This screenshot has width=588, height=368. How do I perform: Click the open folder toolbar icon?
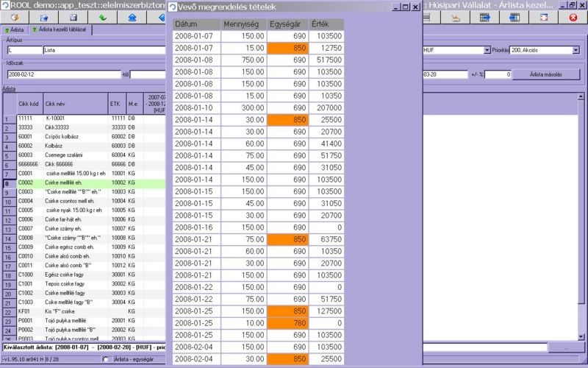tap(43, 17)
